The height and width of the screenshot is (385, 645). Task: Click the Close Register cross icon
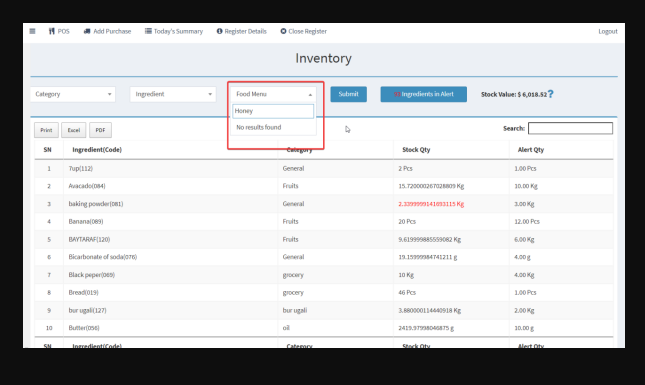pos(283,31)
